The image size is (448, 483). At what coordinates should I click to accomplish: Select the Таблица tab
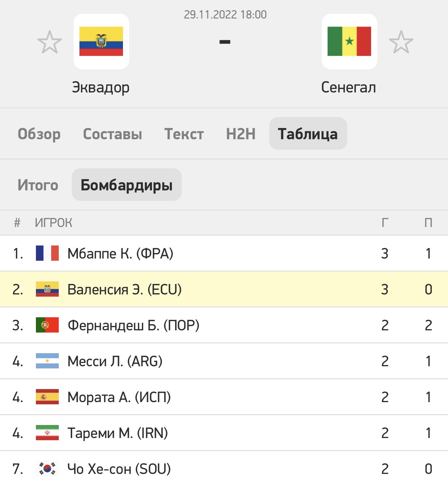[x=308, y=133]
